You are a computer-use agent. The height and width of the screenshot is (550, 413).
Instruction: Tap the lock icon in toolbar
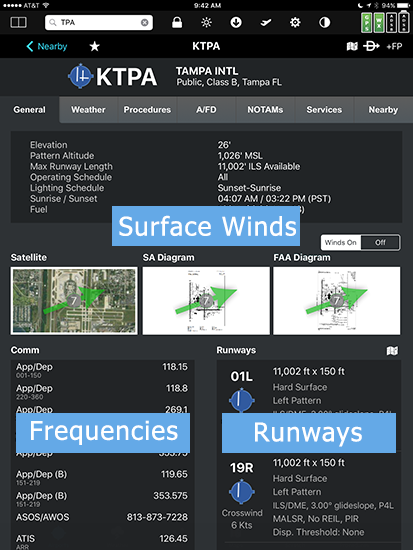[x=177, y=22]
